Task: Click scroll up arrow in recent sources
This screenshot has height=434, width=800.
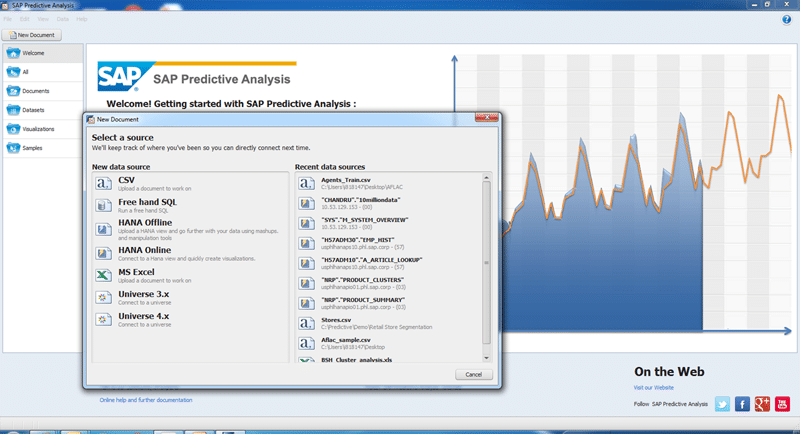Action: [x=486, y=177]
